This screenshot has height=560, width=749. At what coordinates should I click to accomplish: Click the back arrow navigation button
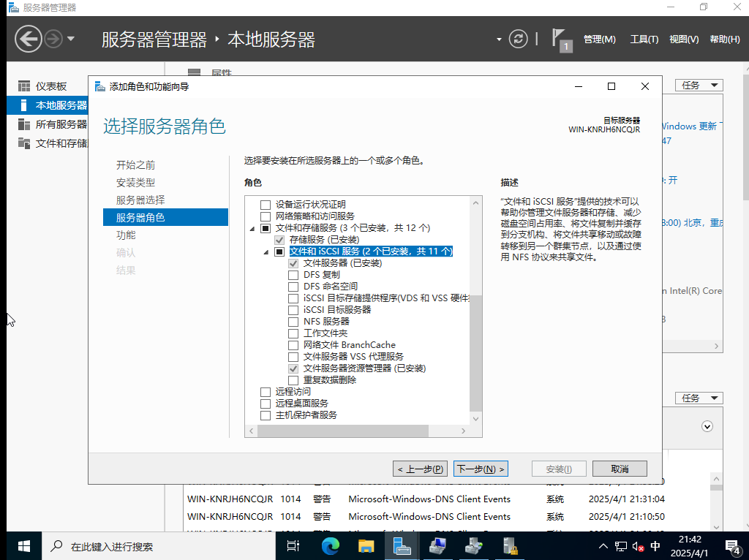(29, 39)
